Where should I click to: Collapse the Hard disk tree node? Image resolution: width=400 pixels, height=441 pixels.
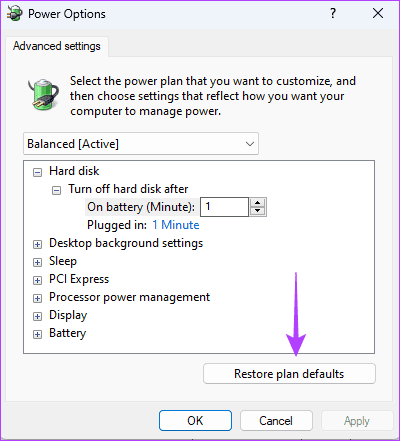pyautogui.click(x=37, y=172)
